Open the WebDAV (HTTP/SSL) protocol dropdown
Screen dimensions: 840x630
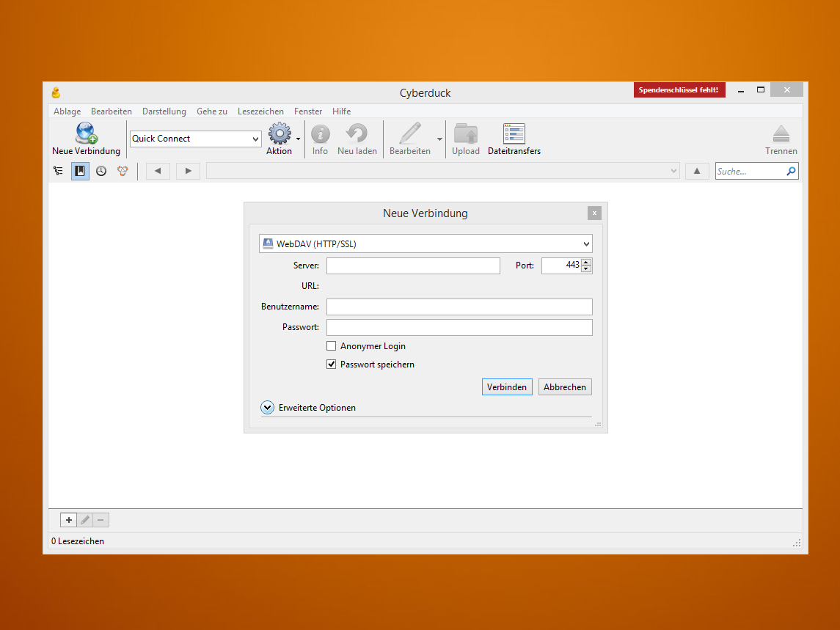click(426, 243)
